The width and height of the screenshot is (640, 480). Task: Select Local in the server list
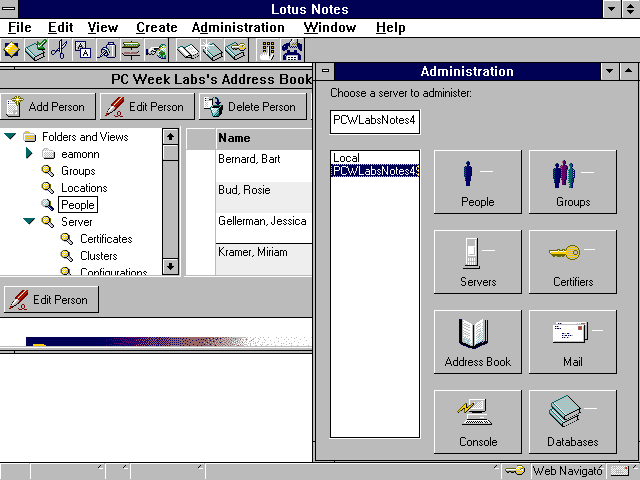[x=375, y=158]
